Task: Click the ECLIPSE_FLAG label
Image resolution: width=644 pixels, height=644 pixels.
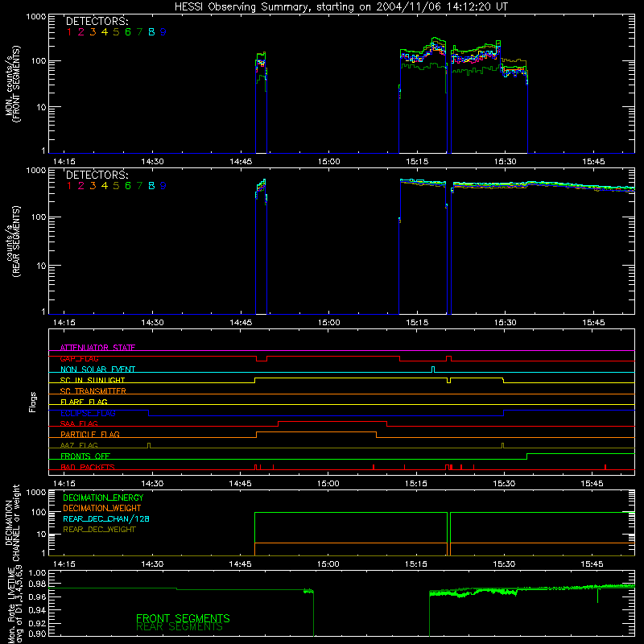Action: (88, 413)
